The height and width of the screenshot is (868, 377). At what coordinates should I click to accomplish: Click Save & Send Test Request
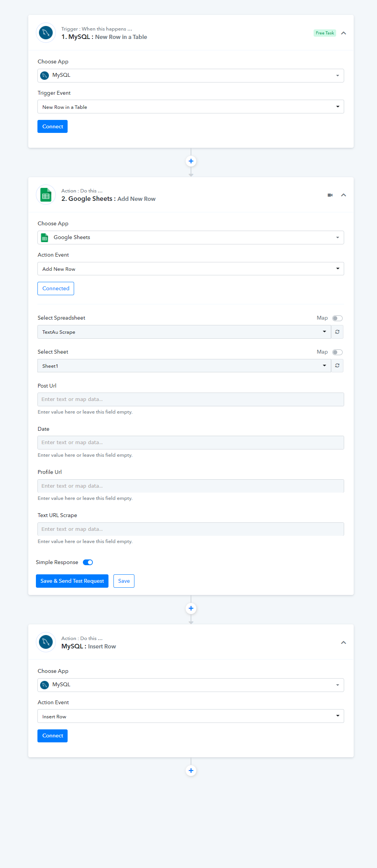pyautogui.click(x=72, y=581)
